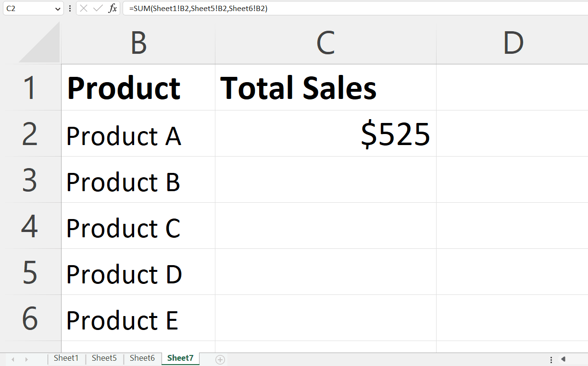Switch to the Sheet1 tab
This screenshot has height=366, width=588.
(x=66, y=358)
